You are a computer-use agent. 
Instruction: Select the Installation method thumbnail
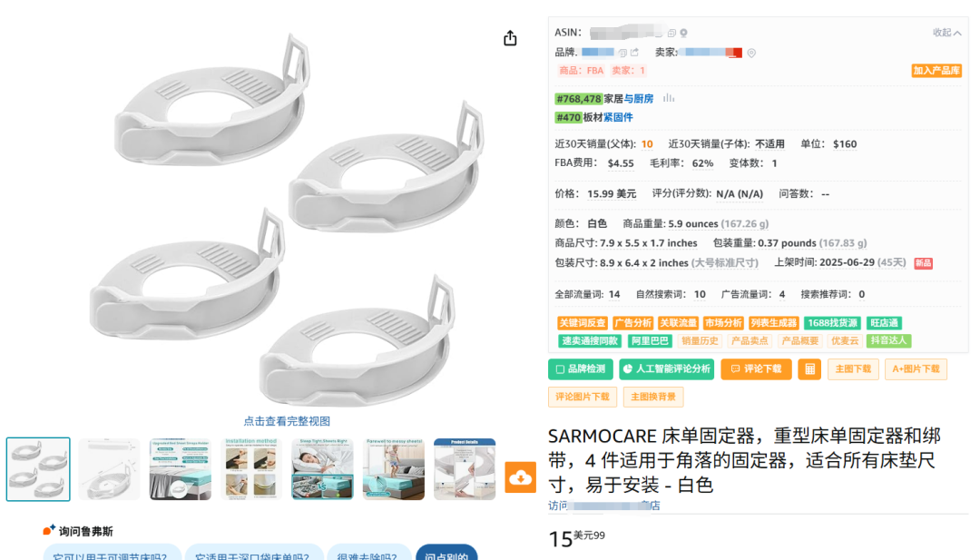tap(250, 468)
